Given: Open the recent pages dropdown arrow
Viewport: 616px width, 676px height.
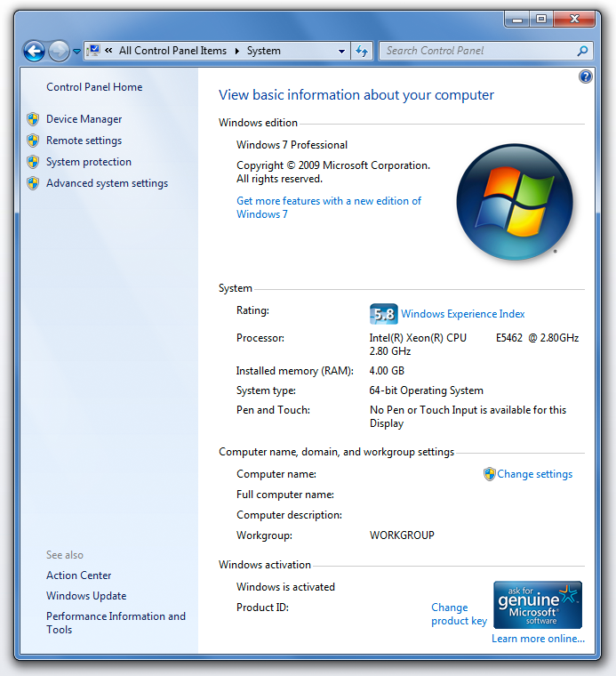Looking at the screenshot, I should pos(76,52).
